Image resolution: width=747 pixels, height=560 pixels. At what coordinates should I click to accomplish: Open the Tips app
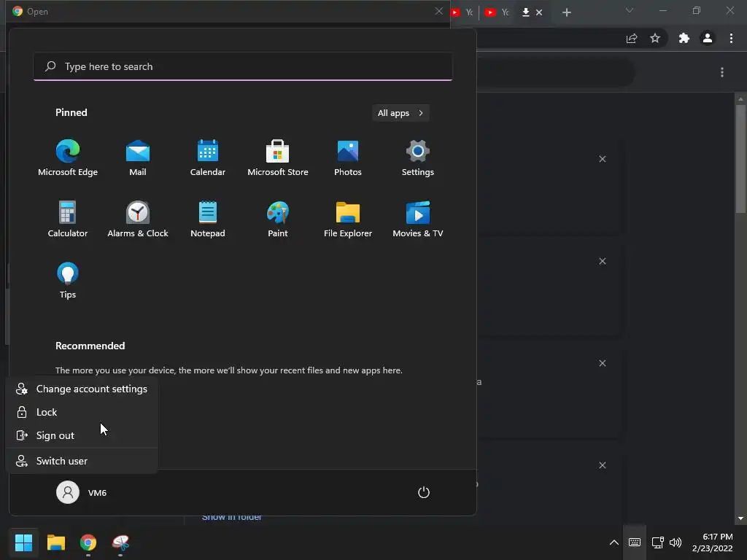coord(68,281)
